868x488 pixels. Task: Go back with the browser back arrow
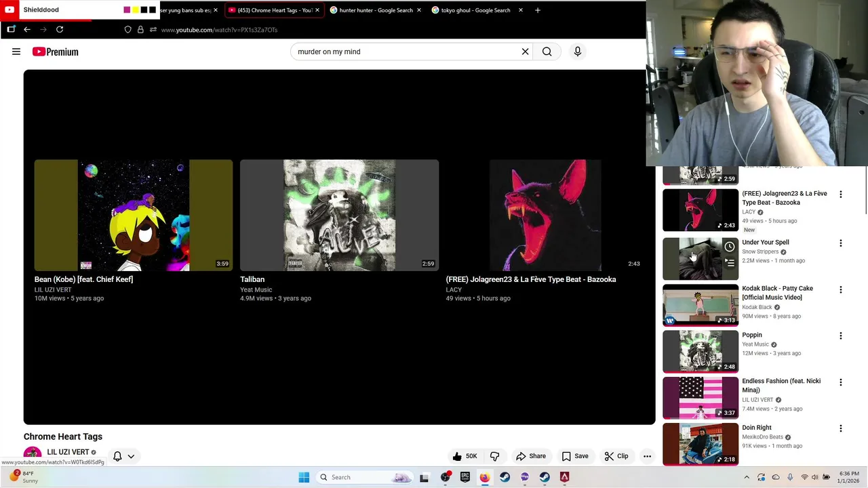tap(27, 29)
